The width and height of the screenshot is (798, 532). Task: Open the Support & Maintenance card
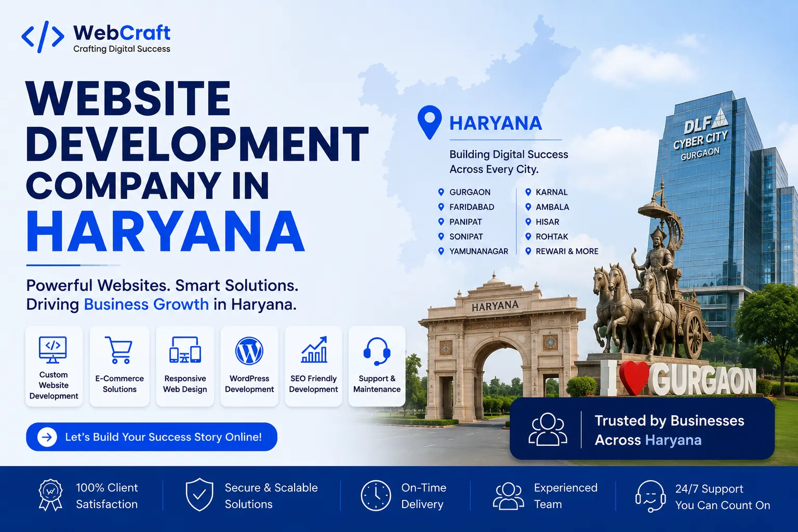tap(377, 366)
